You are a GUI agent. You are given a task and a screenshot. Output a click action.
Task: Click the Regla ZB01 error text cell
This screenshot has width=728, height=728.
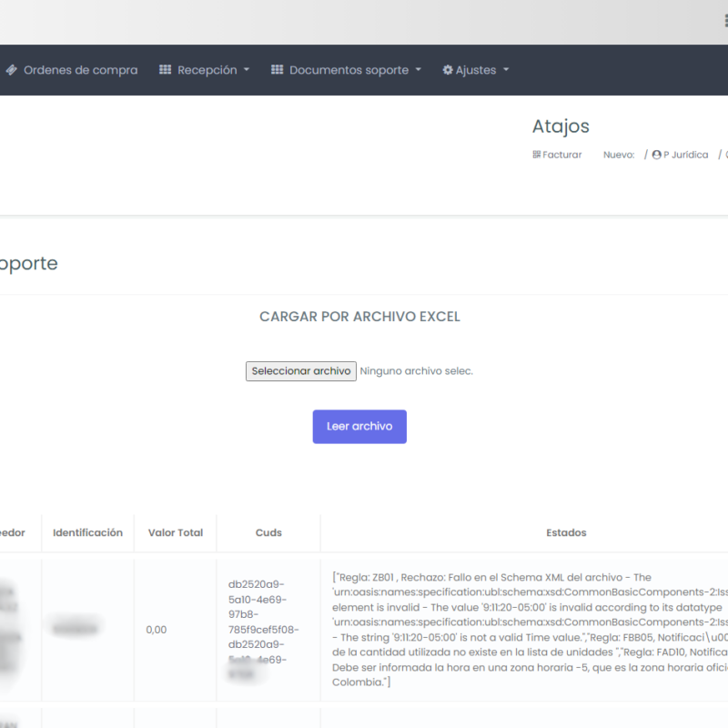point(530,629)
